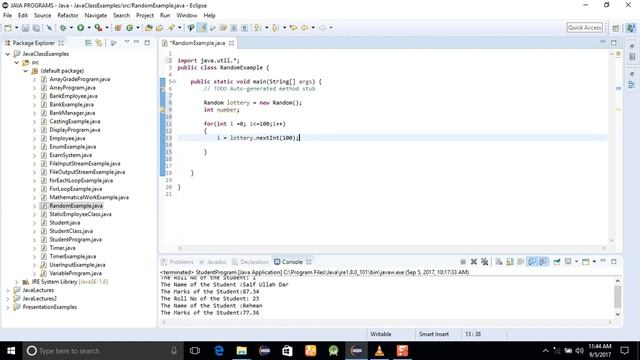
Task: Navigate Back with the yellow left arrow
Action: pos(304,28)
